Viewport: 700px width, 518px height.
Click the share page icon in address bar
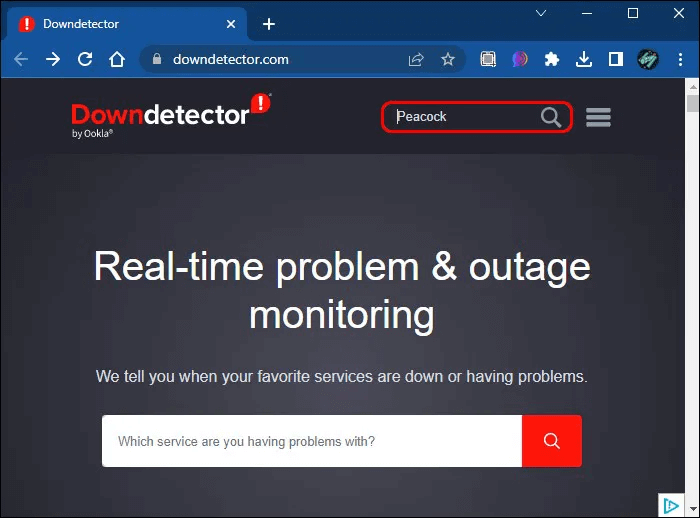click(x=416, y=59)
